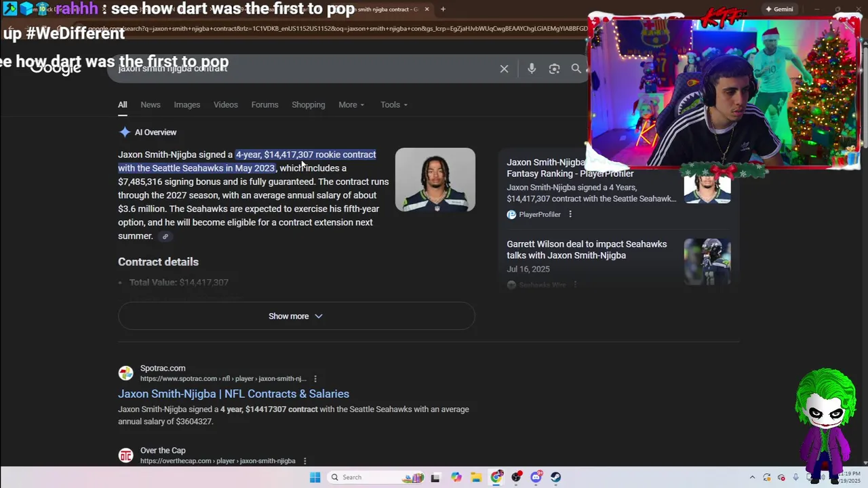
Task: Click the spotrac.com URL breadcrumb
Action: [x=223, y=379]
